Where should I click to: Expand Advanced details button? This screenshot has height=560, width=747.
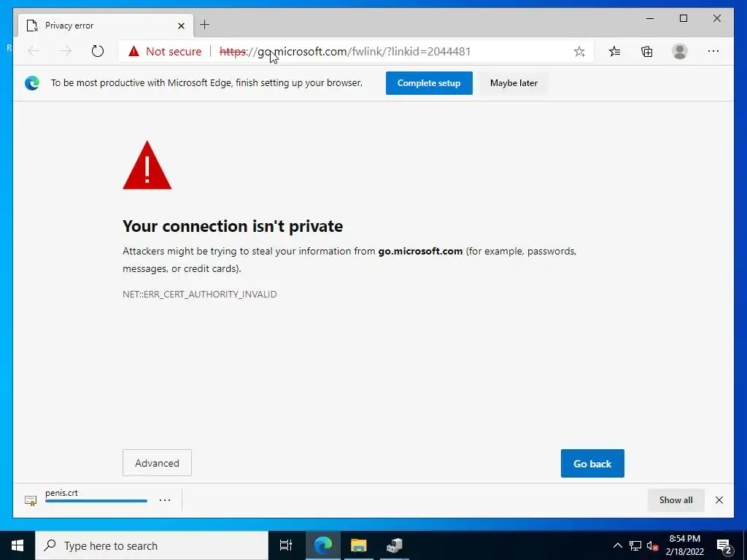click(x=158, y=463)
